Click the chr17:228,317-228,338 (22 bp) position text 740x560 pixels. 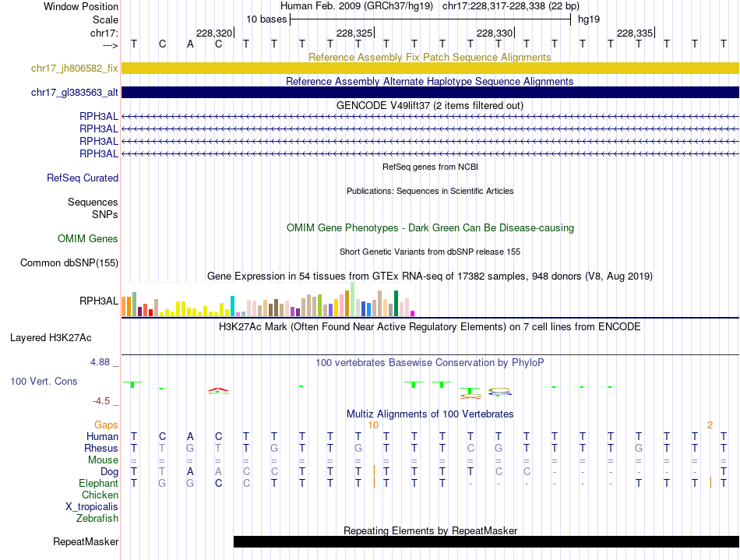coord(511,6)
